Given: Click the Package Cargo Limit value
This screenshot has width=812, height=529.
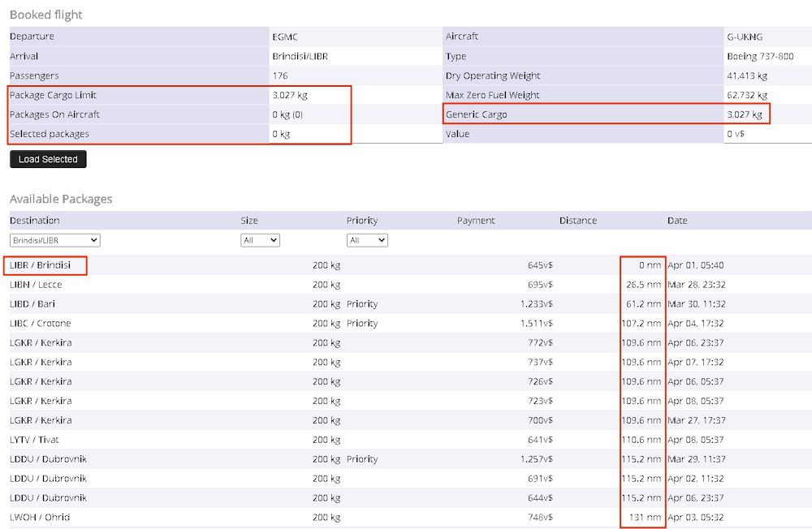Looking at the screenshot, I should (x=290, y=95).
